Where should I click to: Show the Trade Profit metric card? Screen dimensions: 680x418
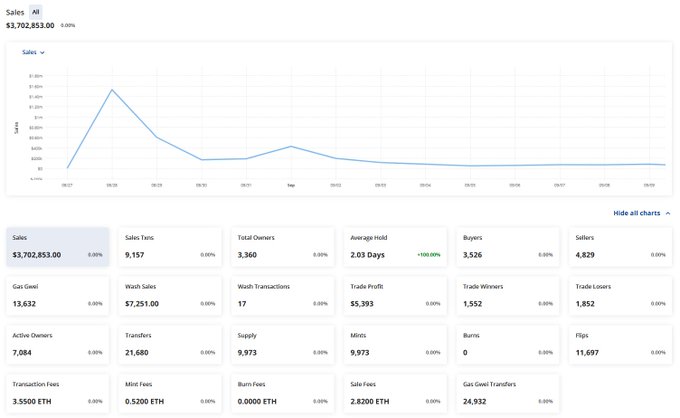(395, 296)
